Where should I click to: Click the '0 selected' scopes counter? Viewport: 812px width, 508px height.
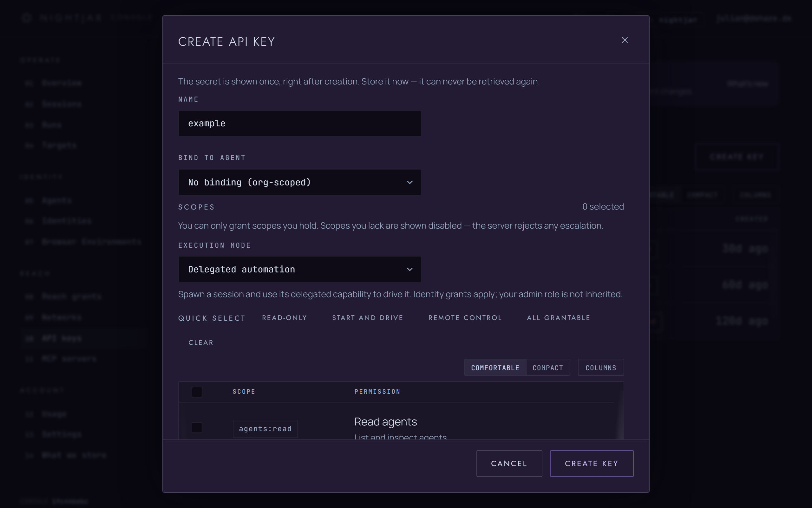click(603, 207)
